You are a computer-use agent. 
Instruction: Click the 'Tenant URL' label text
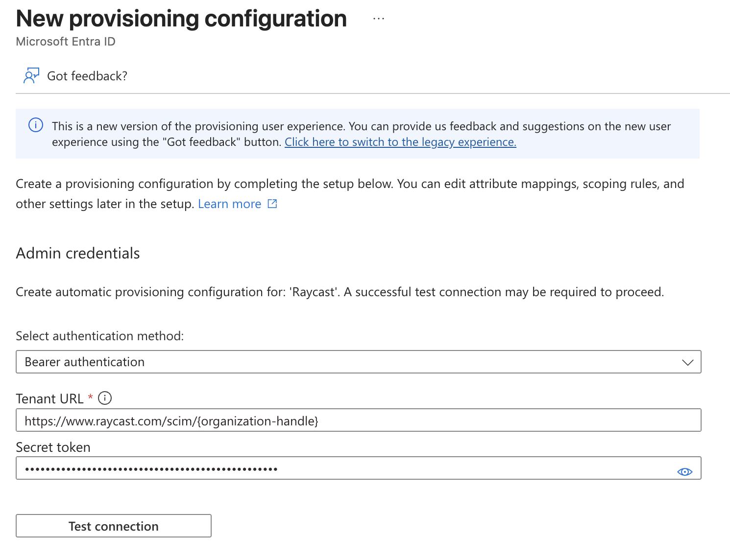49,398
